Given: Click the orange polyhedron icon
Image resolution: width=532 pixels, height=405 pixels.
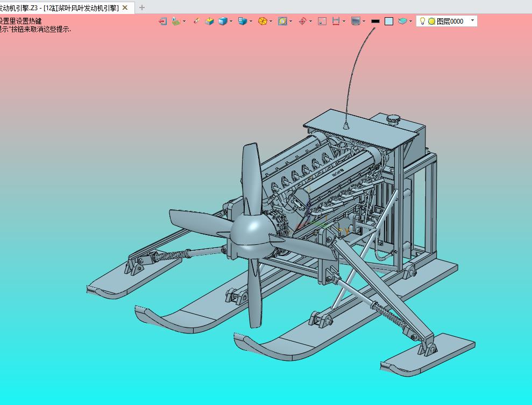Looking at the screenshot, I should click(x=263, y=22).
